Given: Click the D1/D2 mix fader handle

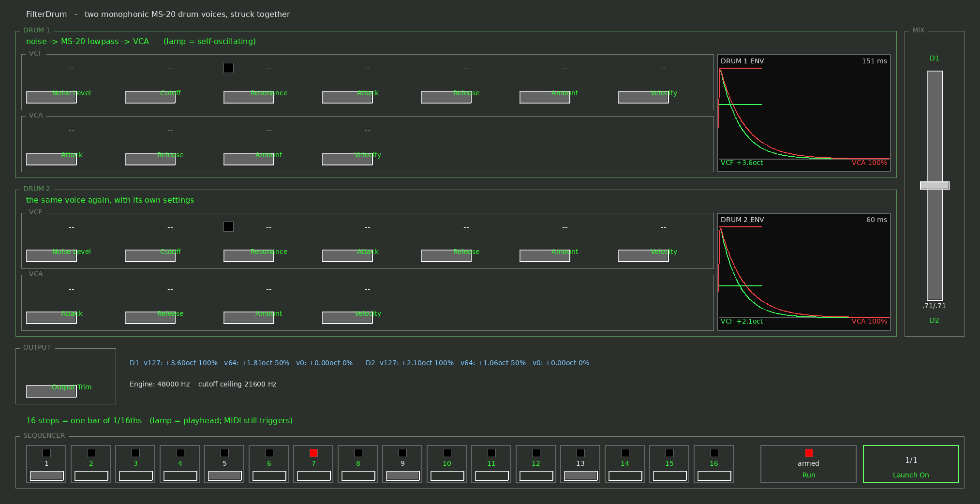Looking at the screenshot, I should point(935,186).
